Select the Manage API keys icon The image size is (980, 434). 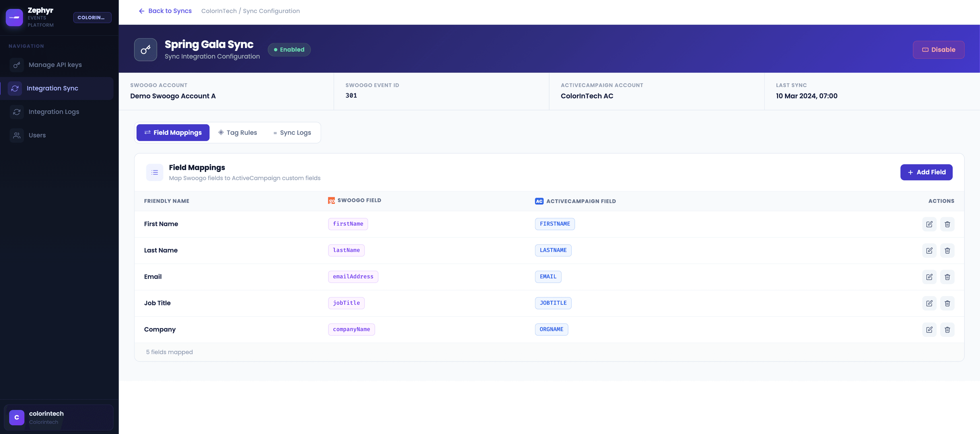[x=16, y=65]
